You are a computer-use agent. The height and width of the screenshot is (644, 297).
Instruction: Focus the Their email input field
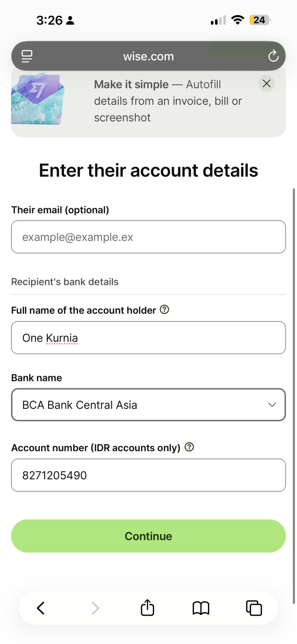tap(148, 237)
